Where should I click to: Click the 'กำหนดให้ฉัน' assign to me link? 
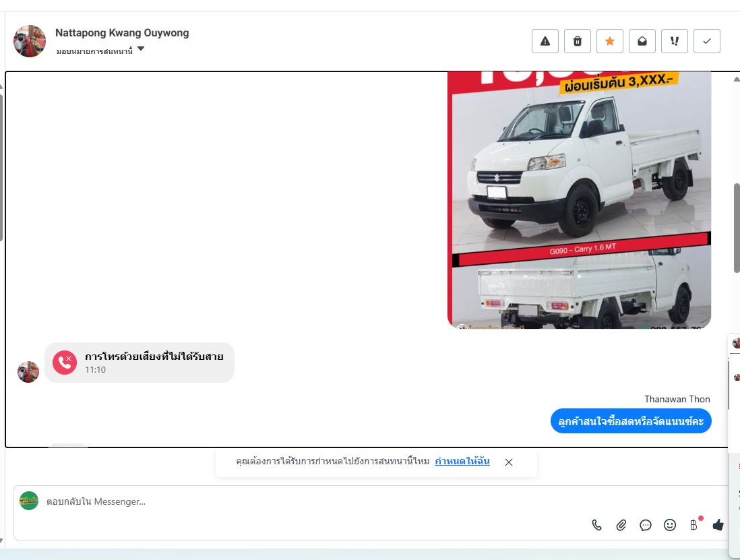click(x=462, y=461)
